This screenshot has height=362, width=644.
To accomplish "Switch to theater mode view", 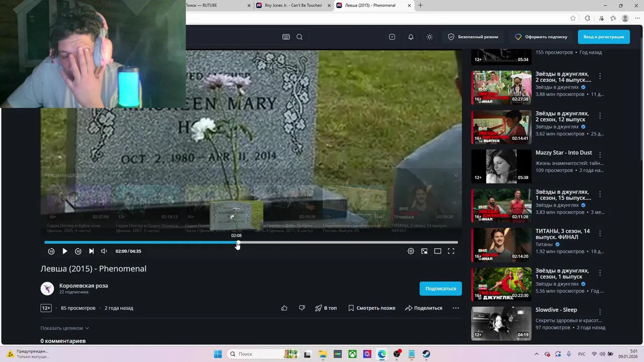I will pos(438,251).
